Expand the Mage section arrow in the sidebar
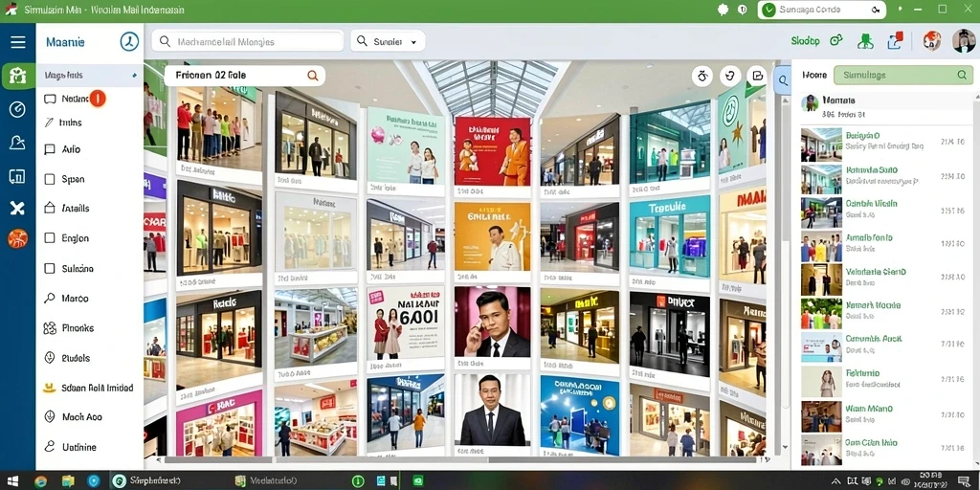980x490 pixels. pyautogui.click(x=134, y=76)
